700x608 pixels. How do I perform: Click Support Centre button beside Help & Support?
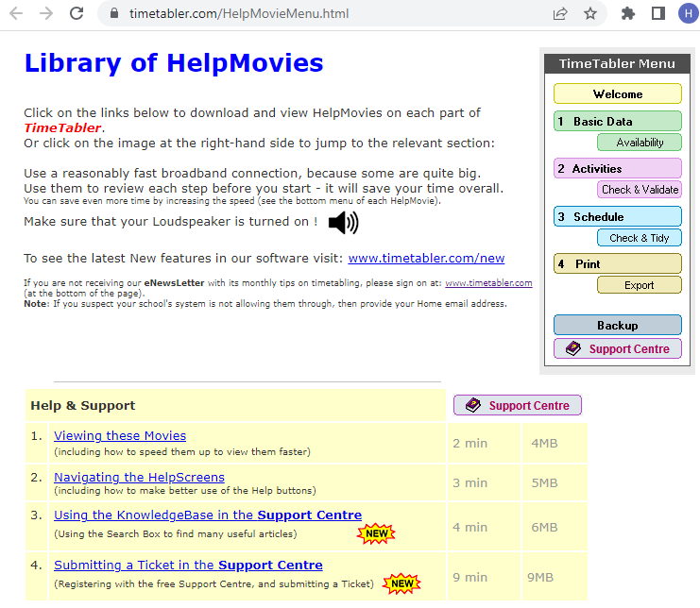(x=518, y=405)
